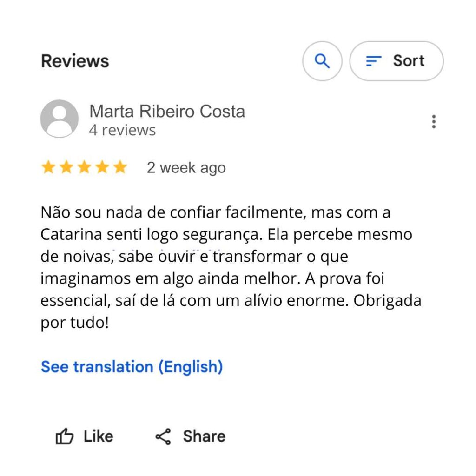Click the third rating star
Screen dimensions: 476x476
tap(84, 167)
